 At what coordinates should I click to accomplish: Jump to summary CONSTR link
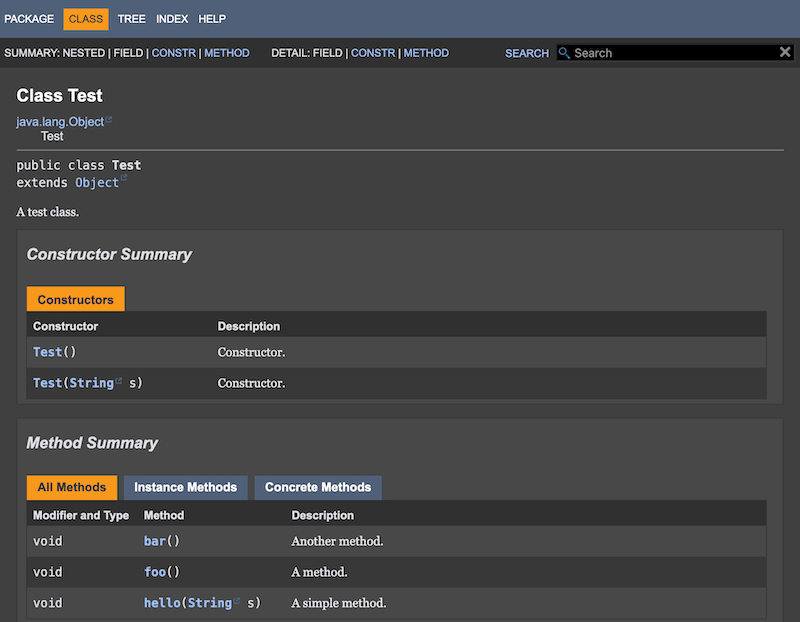[x=173, y=53]
